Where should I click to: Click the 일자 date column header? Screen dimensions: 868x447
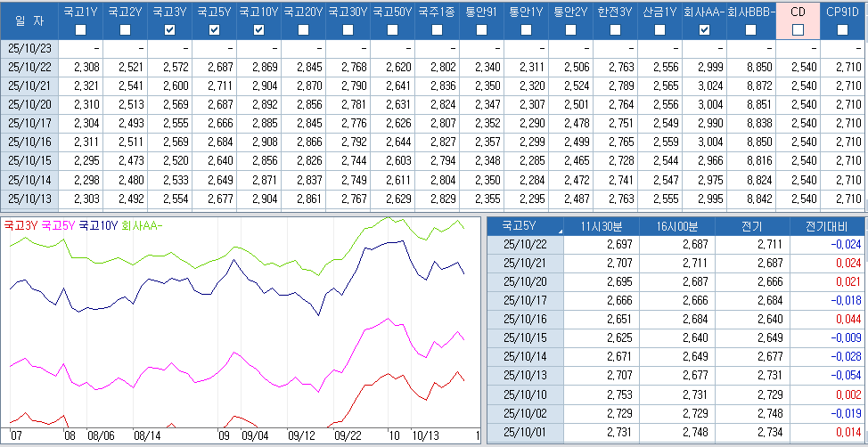coord(29,20)
